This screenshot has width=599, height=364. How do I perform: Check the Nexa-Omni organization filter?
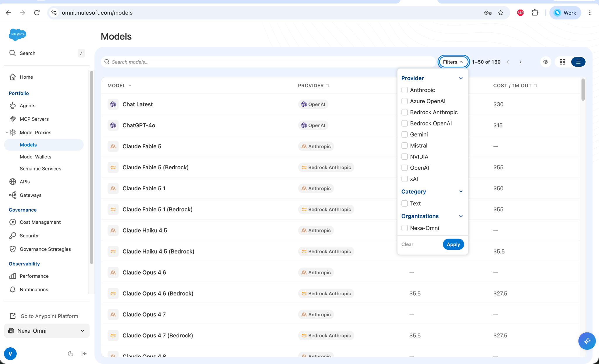tap(405, 228)
